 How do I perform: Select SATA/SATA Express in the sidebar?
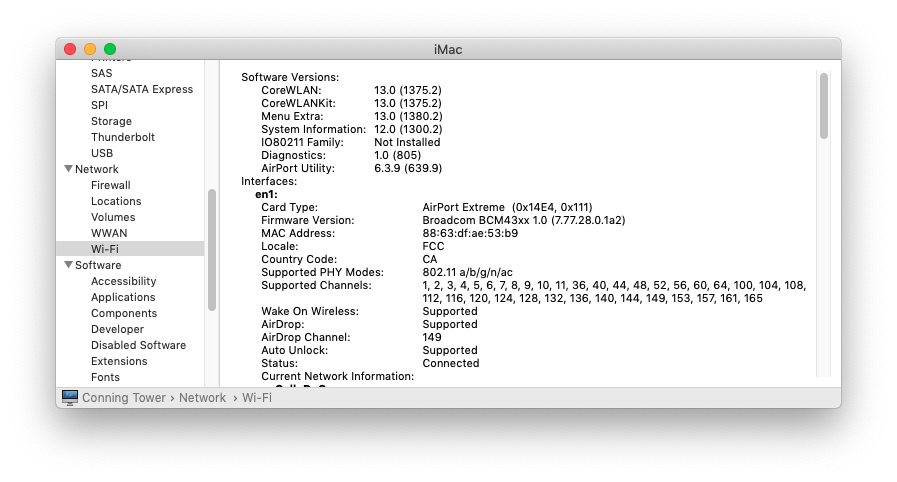click(x=142, y=89)
